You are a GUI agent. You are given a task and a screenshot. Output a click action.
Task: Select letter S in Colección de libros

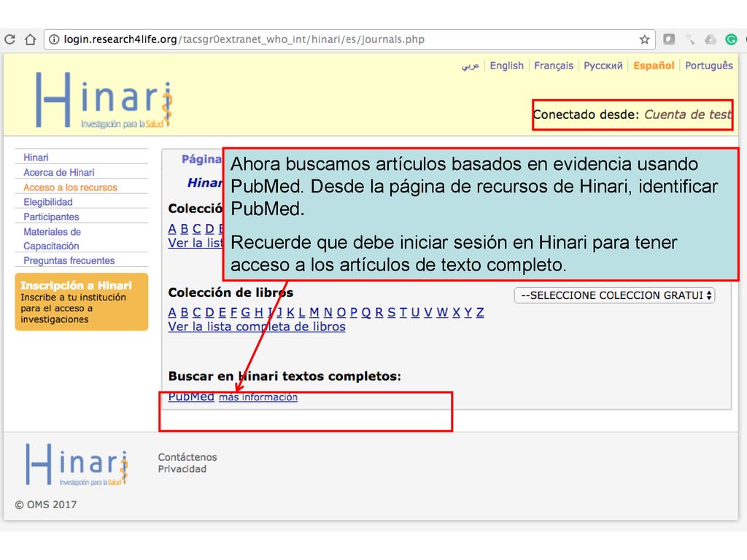click(x=392, y=312)
